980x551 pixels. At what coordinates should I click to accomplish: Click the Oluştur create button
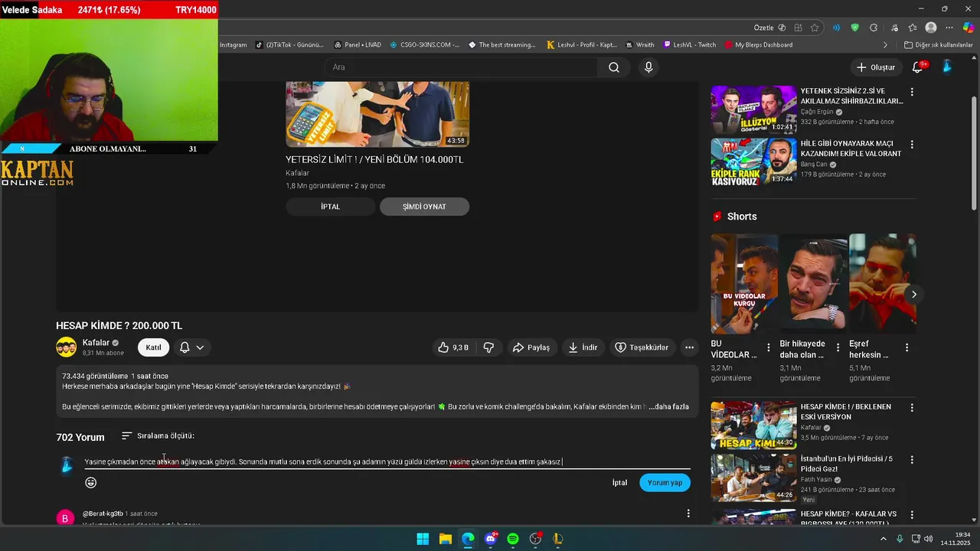(875, 67)
